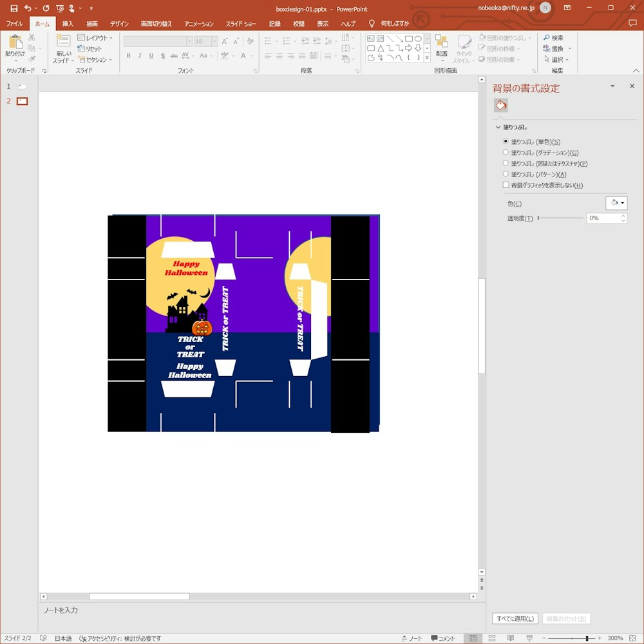The width and height of the screenshot is (644, 644).
Task: Open the デザイン ribbon tab
Action: tap(119, 24)
